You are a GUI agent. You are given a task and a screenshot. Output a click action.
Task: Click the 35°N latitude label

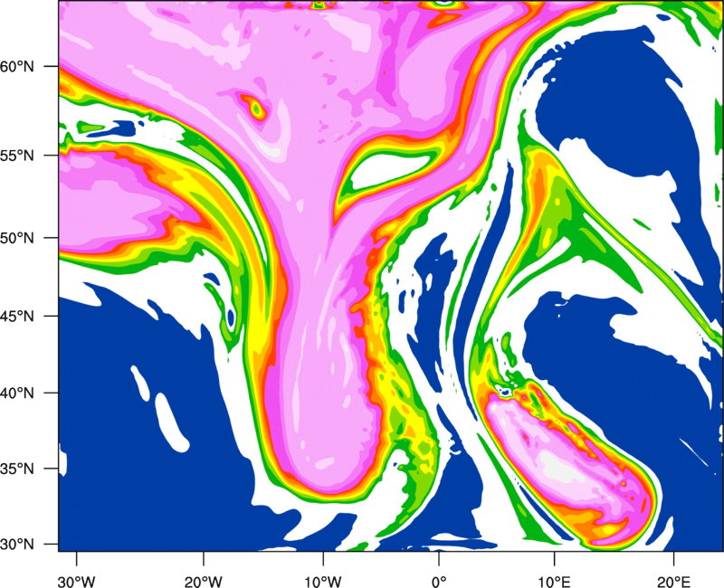point(17,469)
